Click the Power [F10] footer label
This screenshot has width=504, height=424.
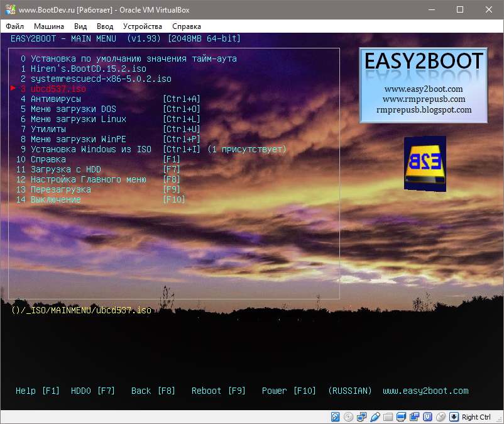[289, 391]
